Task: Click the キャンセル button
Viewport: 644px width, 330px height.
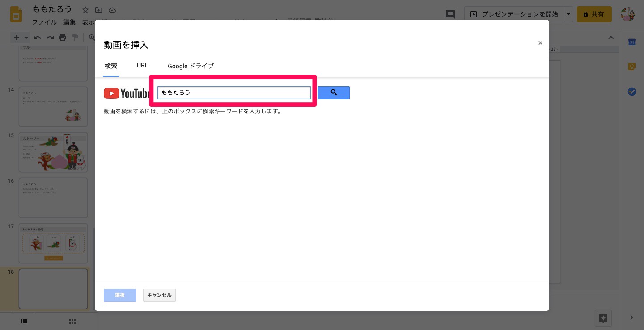Action: [x=159, y=295]
